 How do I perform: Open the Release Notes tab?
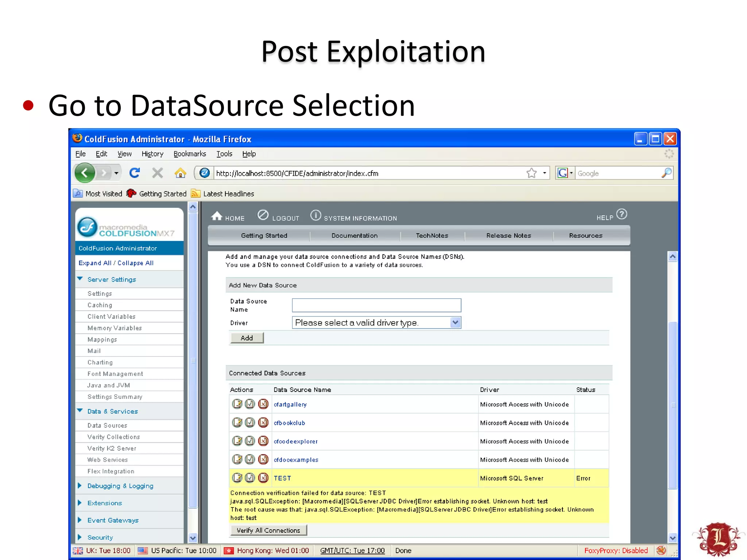point(509,236)
